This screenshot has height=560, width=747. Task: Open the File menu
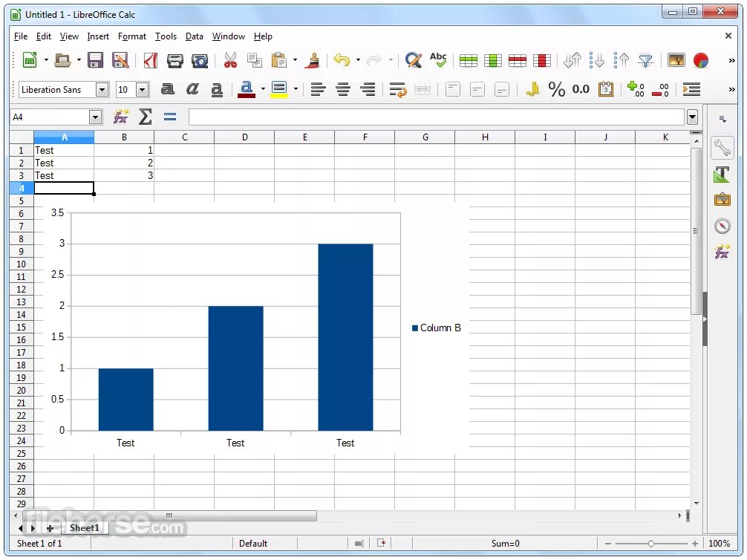click(21, 36)
